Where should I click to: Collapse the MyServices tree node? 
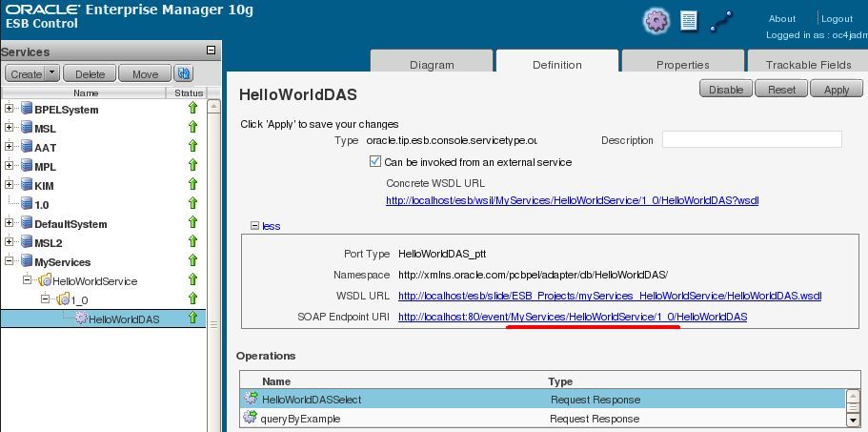9,261
